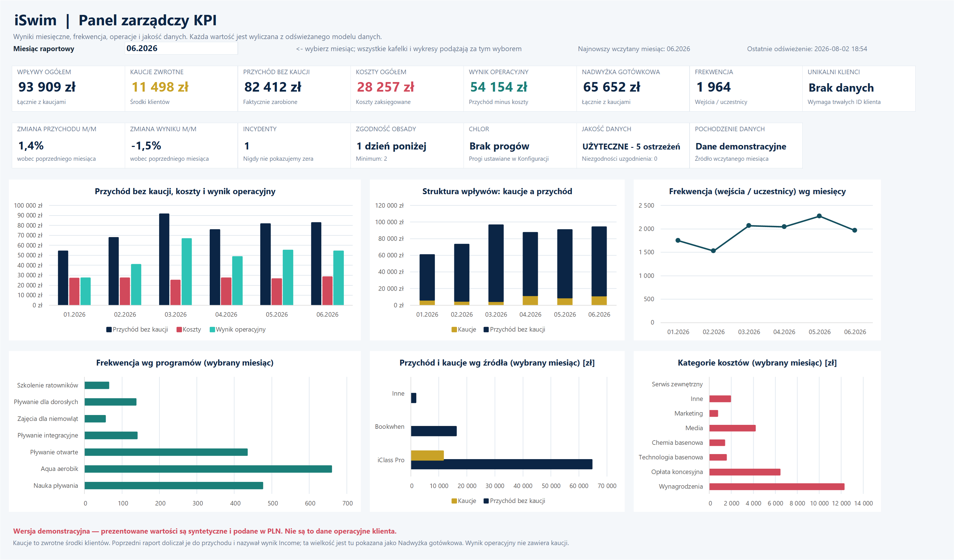This screenshot has width=954, height=560.
Task: Click "Brak progów" in the Chlor card
Action: tap(499, 146)
